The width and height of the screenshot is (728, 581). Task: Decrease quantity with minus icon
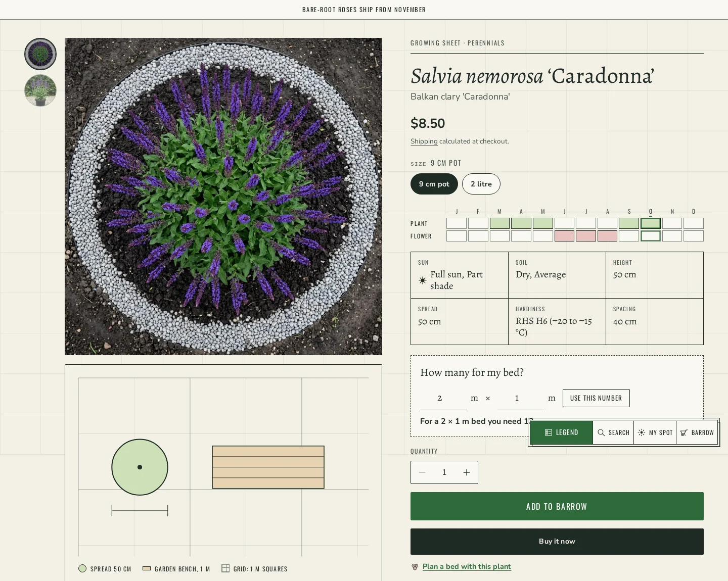click(422, 472)
